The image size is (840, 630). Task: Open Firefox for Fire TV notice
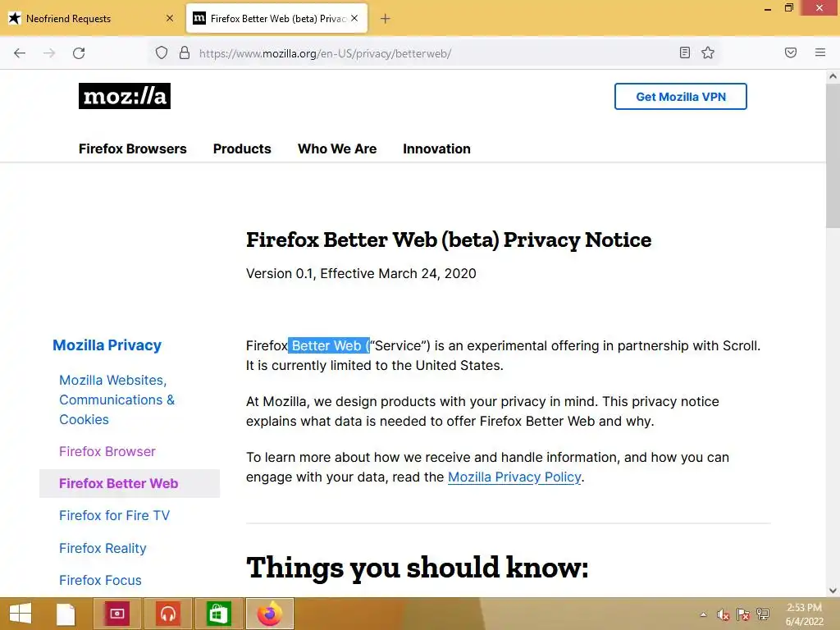click(114, 515)
